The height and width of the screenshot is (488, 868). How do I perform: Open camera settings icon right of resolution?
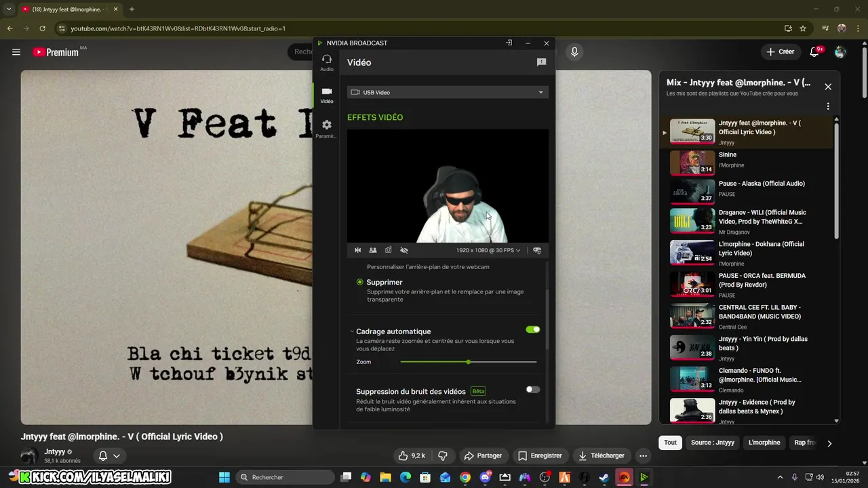[x=537, y=250]
